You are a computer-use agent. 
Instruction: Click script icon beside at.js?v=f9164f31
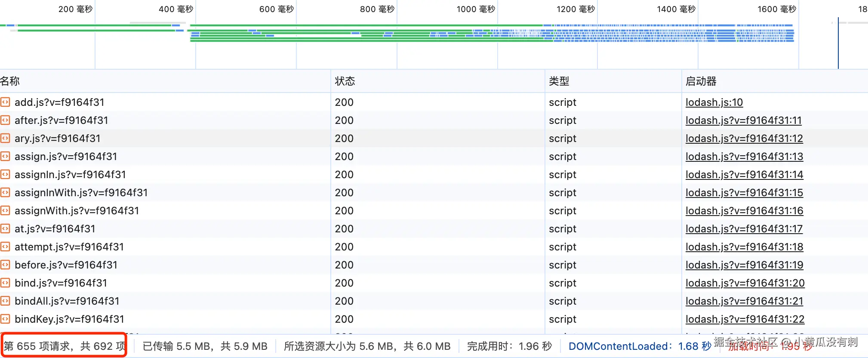5,228
